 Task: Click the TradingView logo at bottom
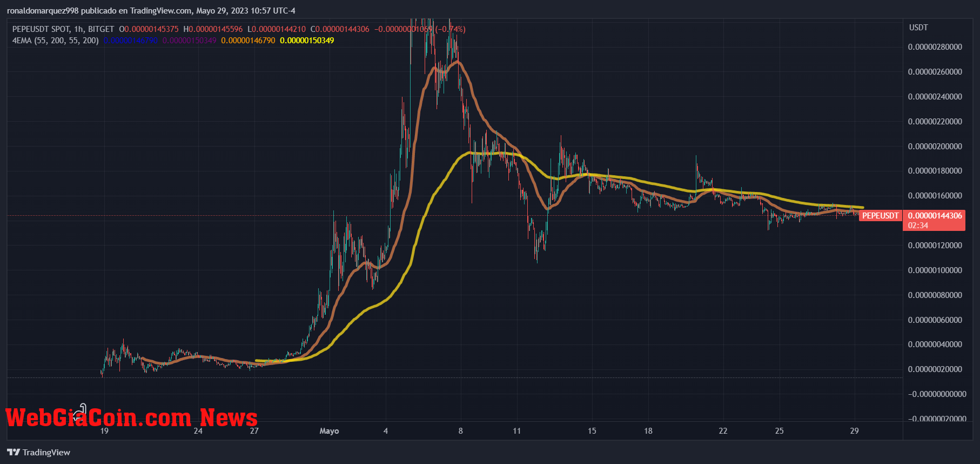coord(38,452)
